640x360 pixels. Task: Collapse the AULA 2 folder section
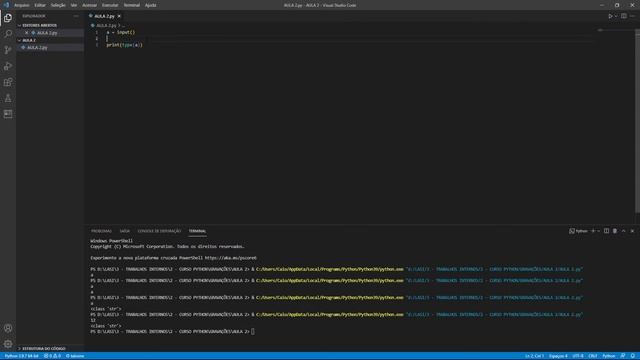[x=29, y=40]
